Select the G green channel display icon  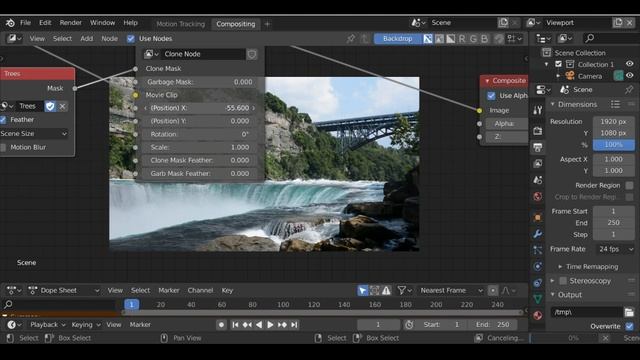point(473,38)
